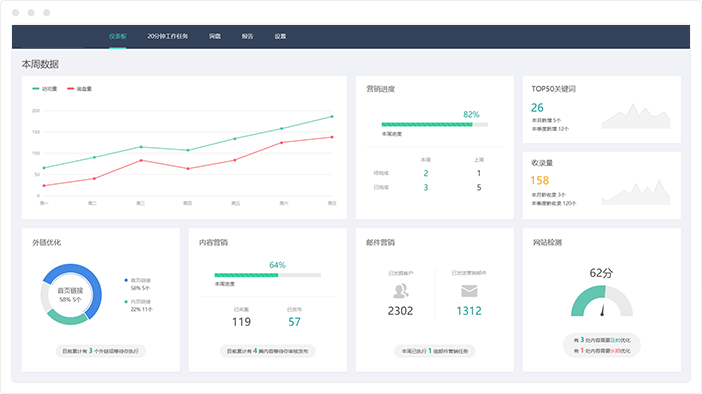Toggle the blue dot legend entry beside donut

click(x=137, y=280)
